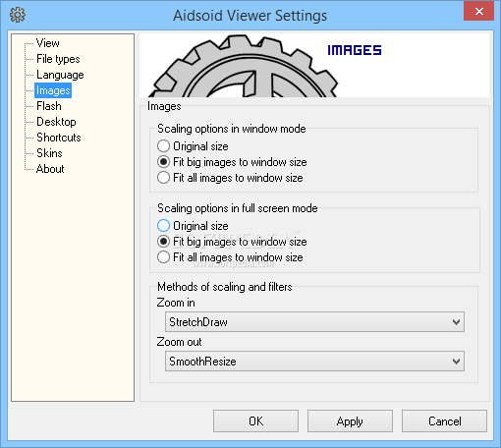The width and height of the screenshot is (501, 448).
Task: Close the Aidsoid Viewer Settings dialog
Action: point(478,12)
